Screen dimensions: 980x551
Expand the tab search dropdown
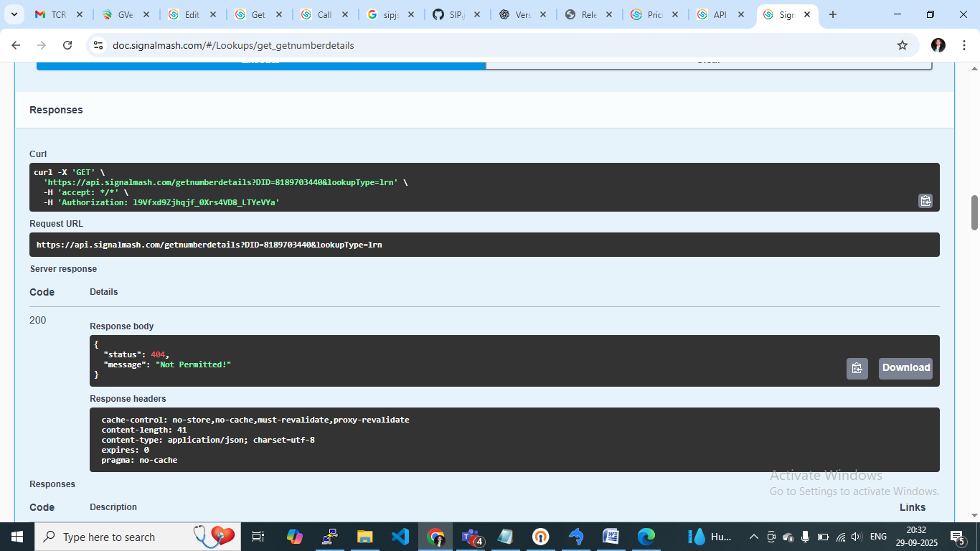click(x=14, y=14)
